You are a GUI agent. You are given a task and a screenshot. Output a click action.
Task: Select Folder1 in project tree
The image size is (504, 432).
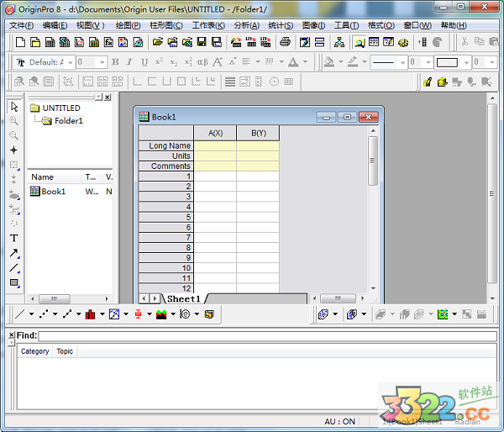click(69, 121)
